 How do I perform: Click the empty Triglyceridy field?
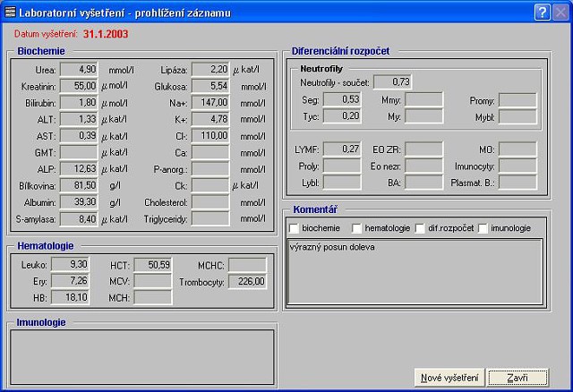pyautogui.click(x=210, y=219)
